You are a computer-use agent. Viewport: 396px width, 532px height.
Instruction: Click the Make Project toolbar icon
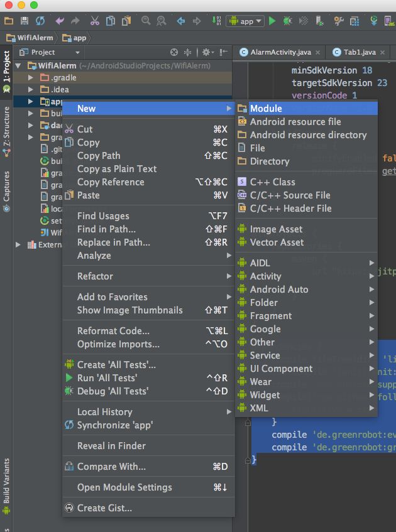click(216, 21)
